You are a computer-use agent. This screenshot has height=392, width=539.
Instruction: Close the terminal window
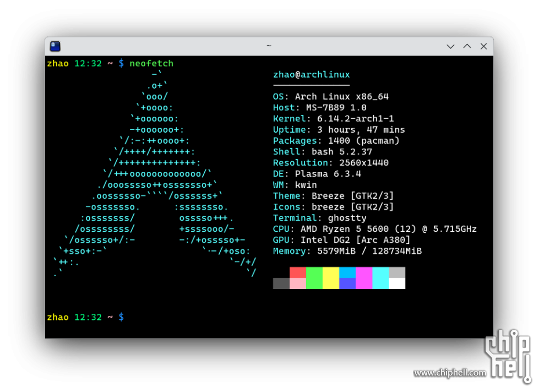pyautogui.click(x=483, y=46)
